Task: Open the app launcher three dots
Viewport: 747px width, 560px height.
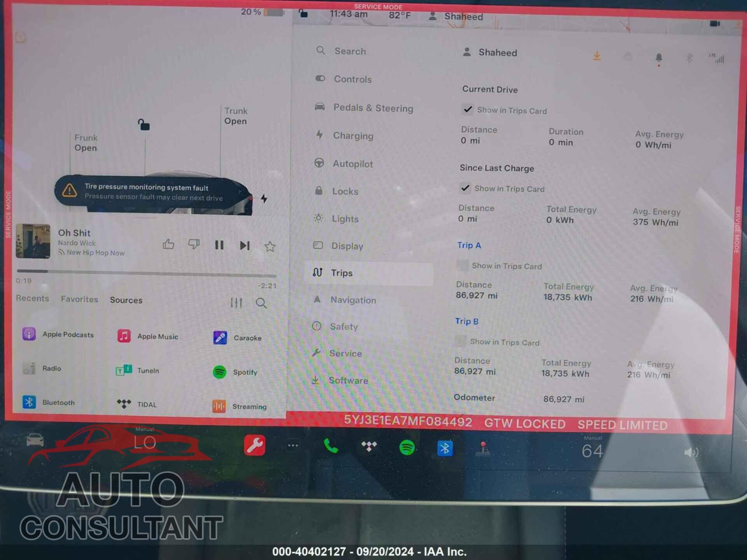Action: 293,445
